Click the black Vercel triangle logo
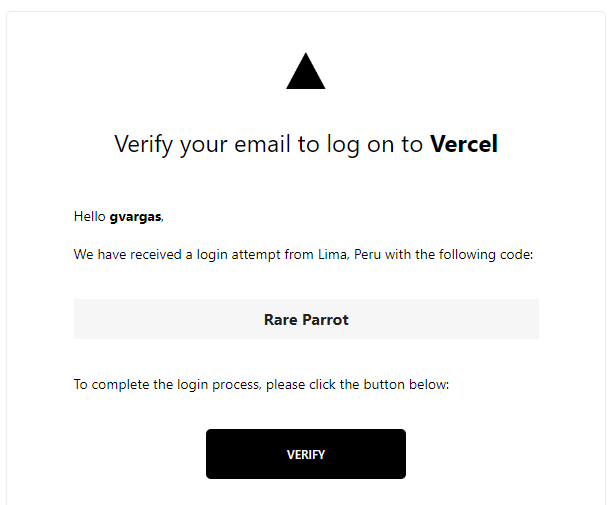Viewport: 611px width, 505px height. (306, 71)
